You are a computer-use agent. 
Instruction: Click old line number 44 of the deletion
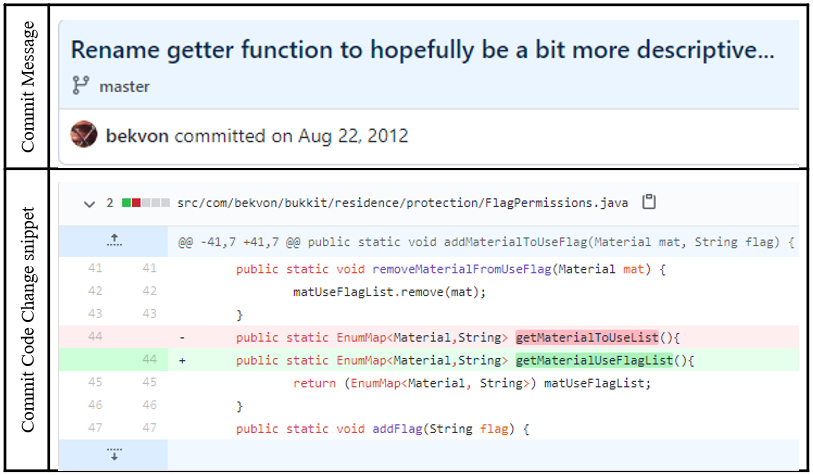point(95,337)
